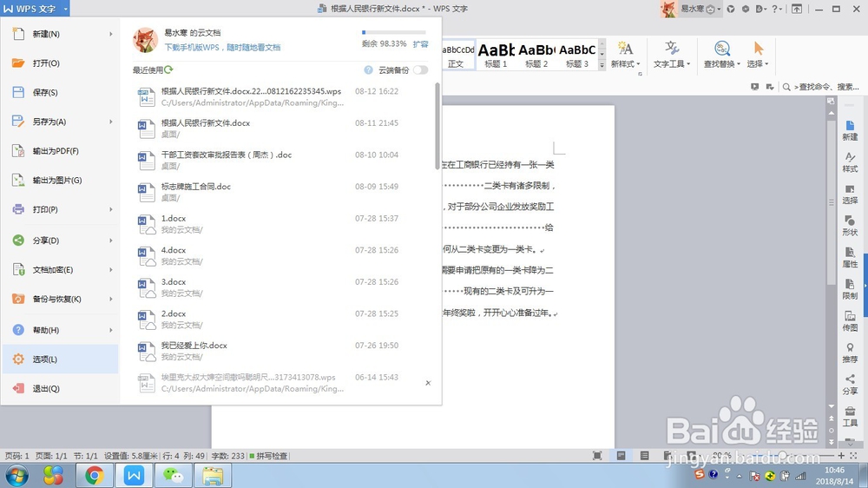Choose 退出(Q) to quit WPS
Image resolution: width=868 pixels, height=488 pixels.
click(x=60, y=388)
